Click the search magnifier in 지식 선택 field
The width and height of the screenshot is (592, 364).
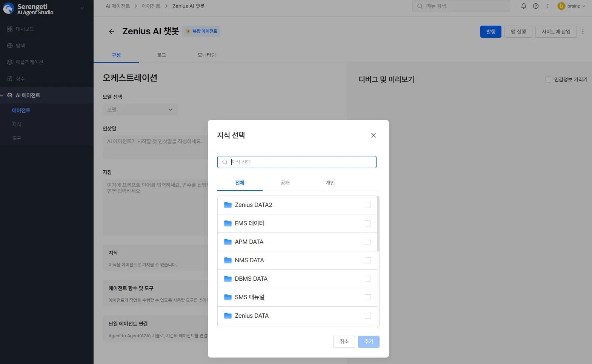(x=225, y=162)
